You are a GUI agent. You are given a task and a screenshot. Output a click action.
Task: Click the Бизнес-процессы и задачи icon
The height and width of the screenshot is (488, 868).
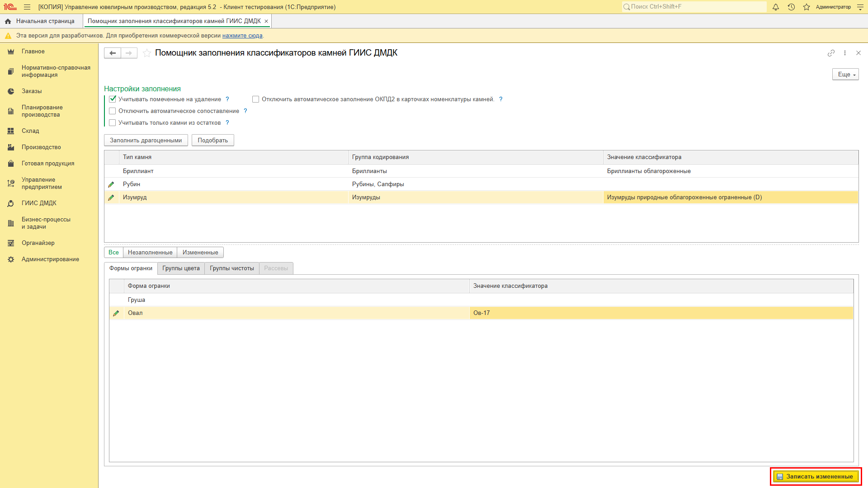[x=11, y=223]
